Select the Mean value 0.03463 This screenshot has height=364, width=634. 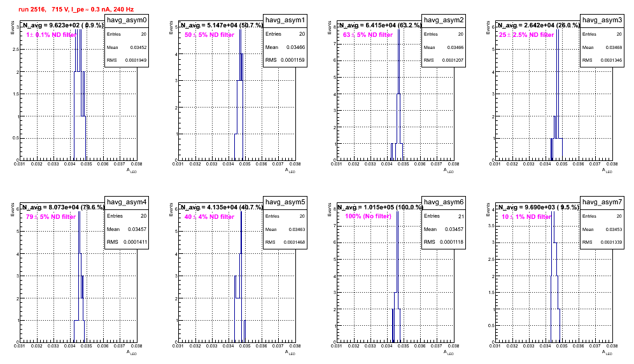click(297, 230)
